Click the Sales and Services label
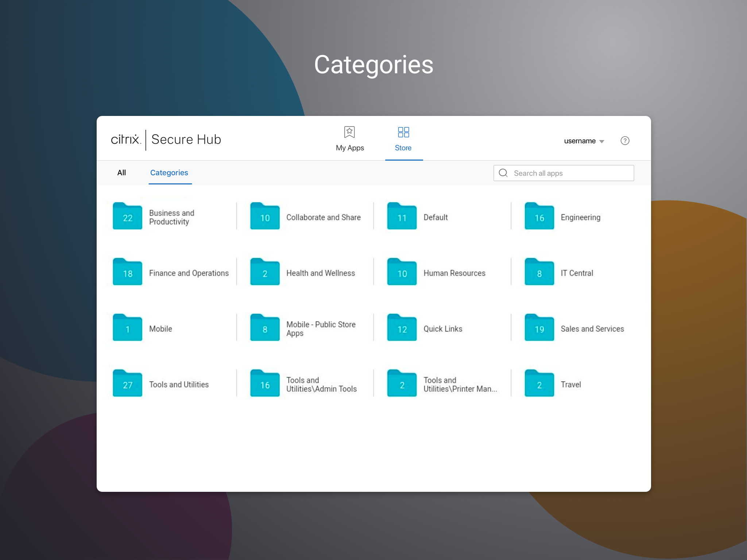This screenshot has height=560, width=747. coord(592,329)
